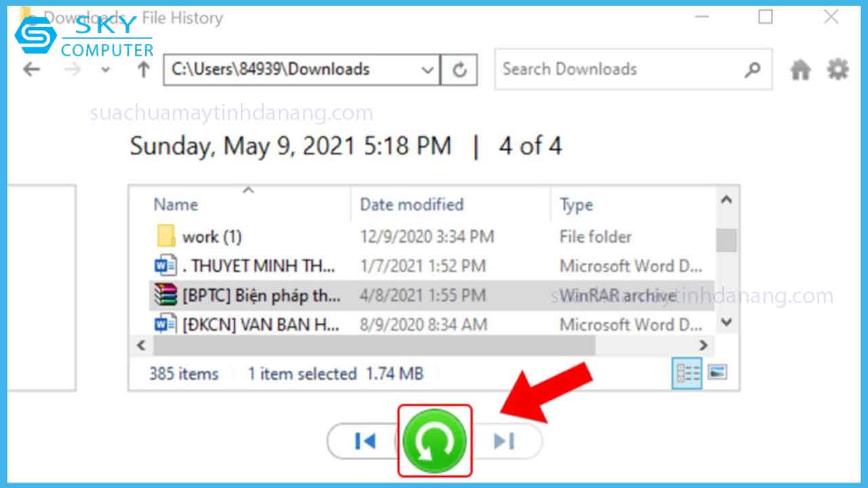Click the Home icon
Image resolution: width=868 pixels, height=488 pixels.
800,69
